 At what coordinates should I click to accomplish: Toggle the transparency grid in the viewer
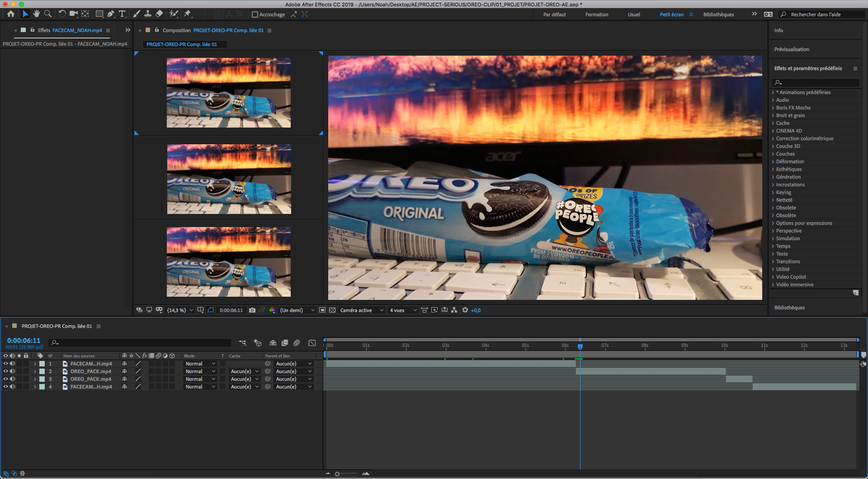pos(332,310)
